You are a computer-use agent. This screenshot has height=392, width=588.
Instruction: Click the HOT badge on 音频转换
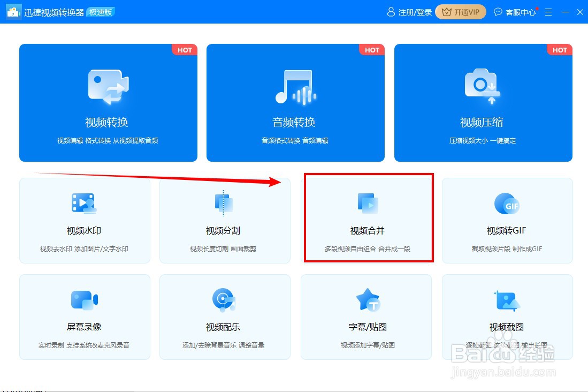372,50
